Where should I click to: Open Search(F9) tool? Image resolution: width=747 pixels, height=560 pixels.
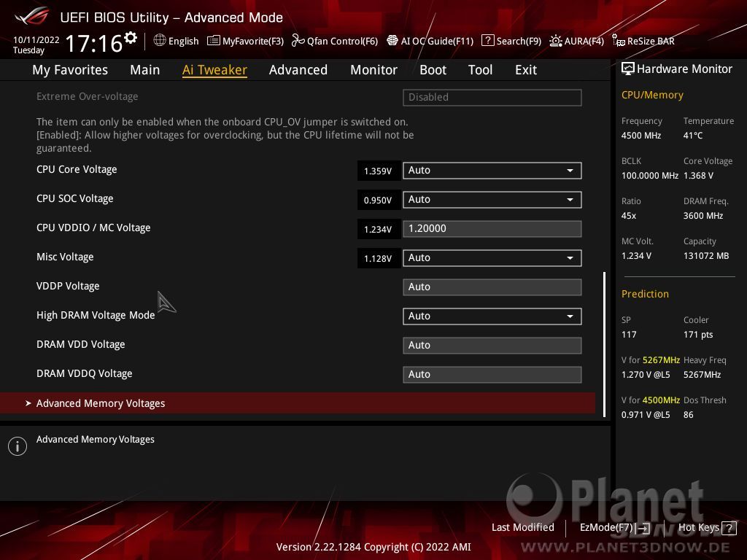point(511,41)
